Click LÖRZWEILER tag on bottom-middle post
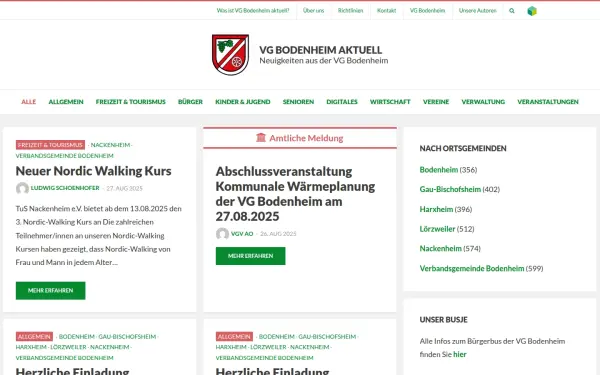 click(x=268, y=347)
